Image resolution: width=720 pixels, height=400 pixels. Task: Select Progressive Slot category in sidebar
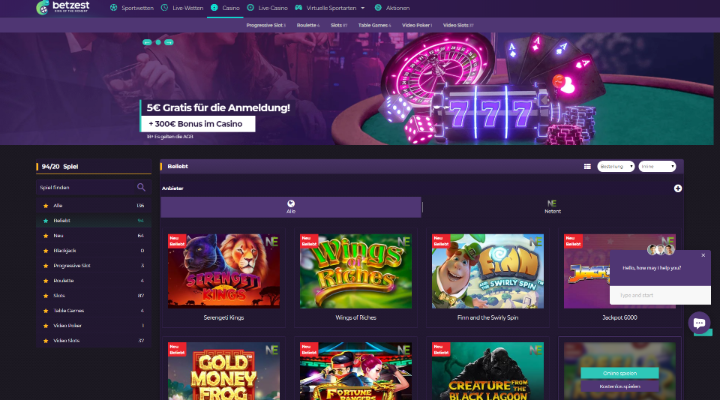(x=94, y=266)
